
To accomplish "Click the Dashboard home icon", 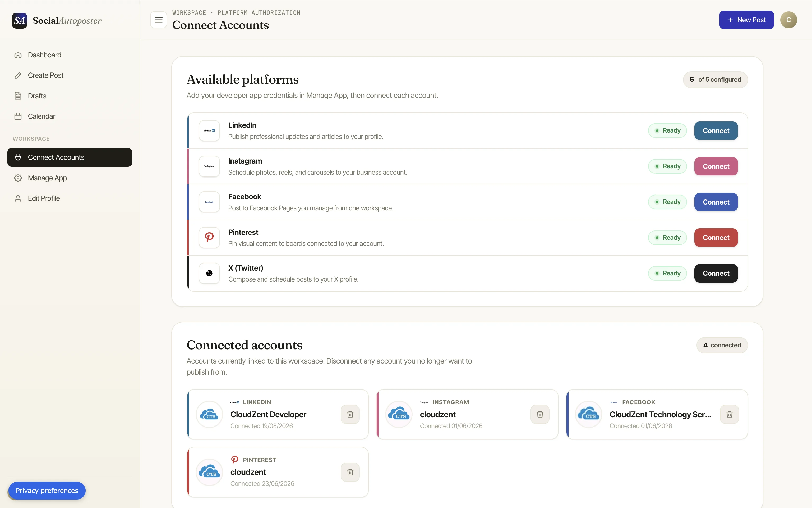I will point(18,55).
